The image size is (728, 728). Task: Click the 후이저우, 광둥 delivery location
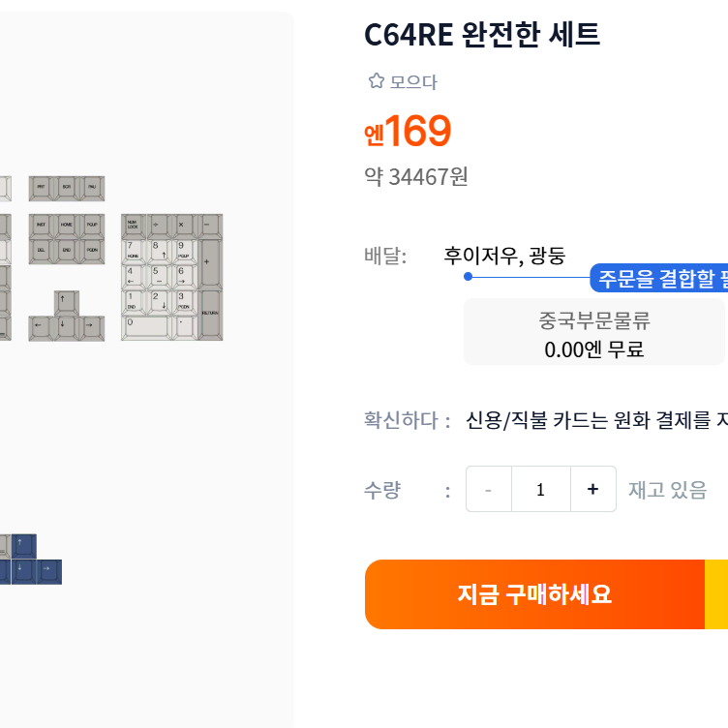[504, 256]
